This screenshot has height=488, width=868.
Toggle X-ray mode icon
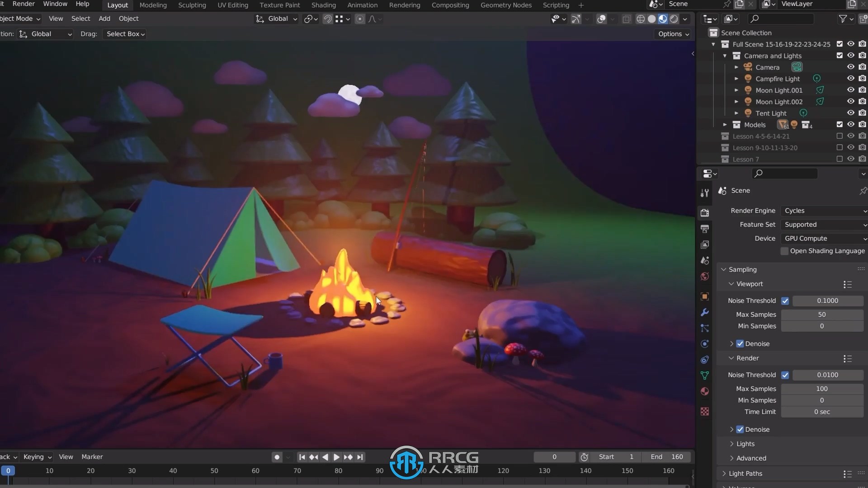pyautogui.click(x=626, y=19)
